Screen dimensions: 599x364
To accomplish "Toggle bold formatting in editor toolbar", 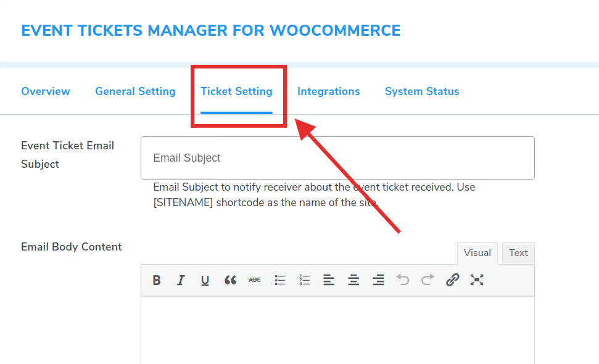I will tap(157, 280).
